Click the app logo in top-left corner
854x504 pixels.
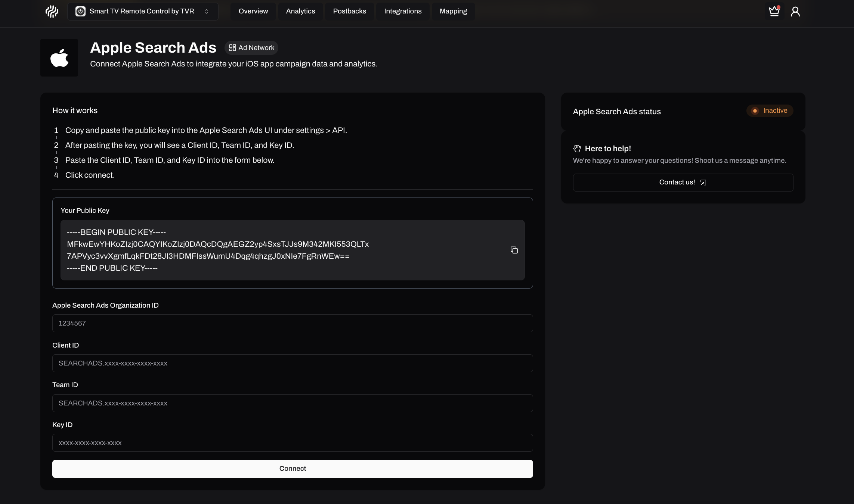[x=52, y=12]
